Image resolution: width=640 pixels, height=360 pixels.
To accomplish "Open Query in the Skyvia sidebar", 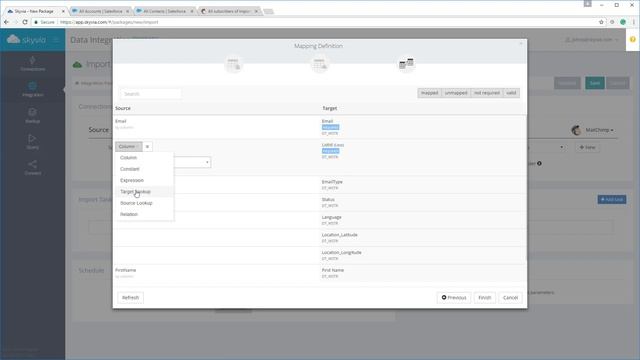I will click(33, 142).
